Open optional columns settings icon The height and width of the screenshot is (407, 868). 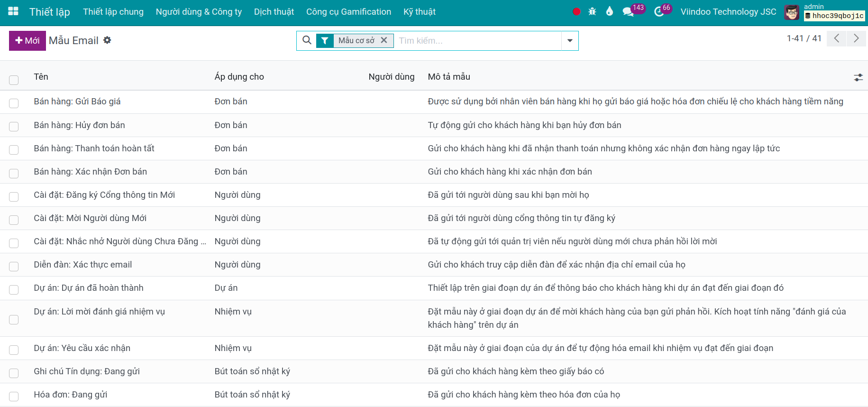(x=858, y=77)
